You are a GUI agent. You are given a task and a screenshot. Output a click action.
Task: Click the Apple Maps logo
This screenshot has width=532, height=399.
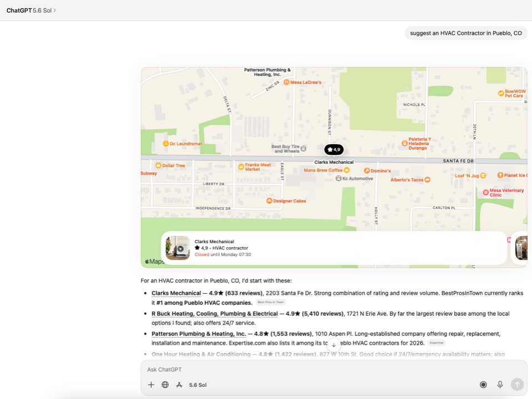point(154,262)
